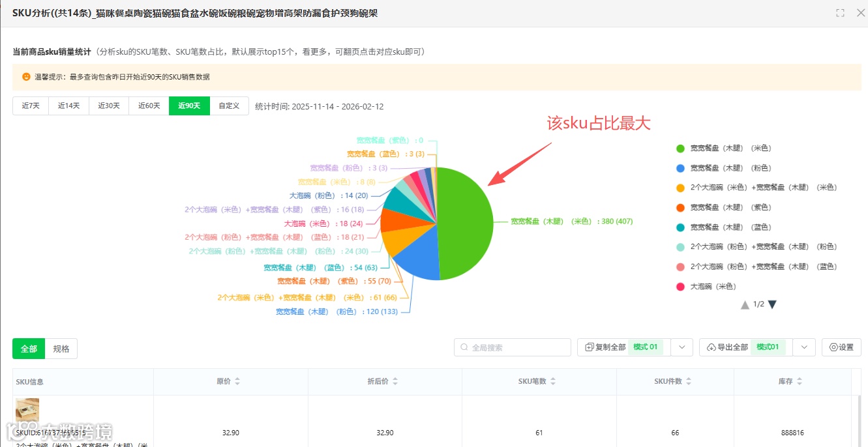Screen dimensions: 868x447
Task: Click the pie label 大泡碗（粉色）: 14 (20)
Action: coord(329,195)
